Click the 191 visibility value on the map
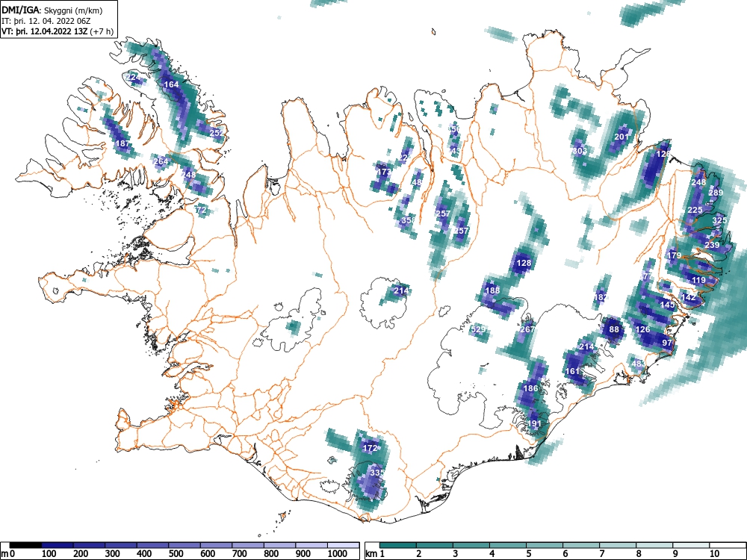 (535, 423)
